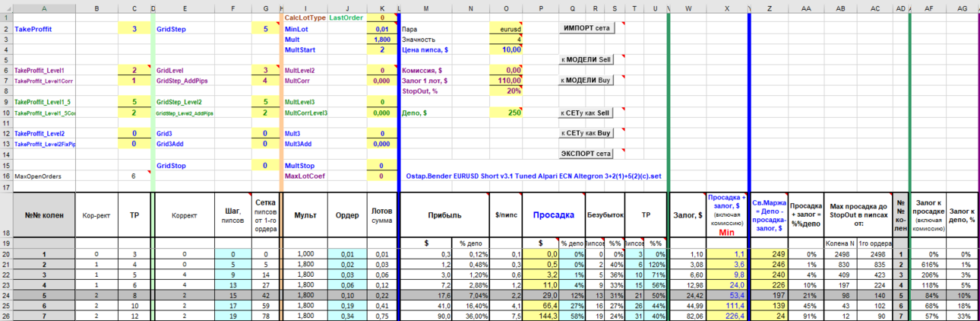Select the GridStep_Level2 value cell in row 9
This screenshot has width=980, height=321.
(x=265, y=101)
